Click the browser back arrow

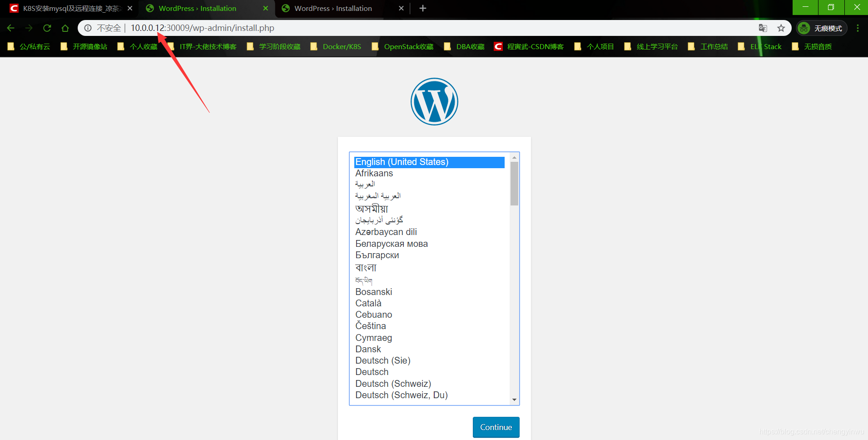coord(11,28)
